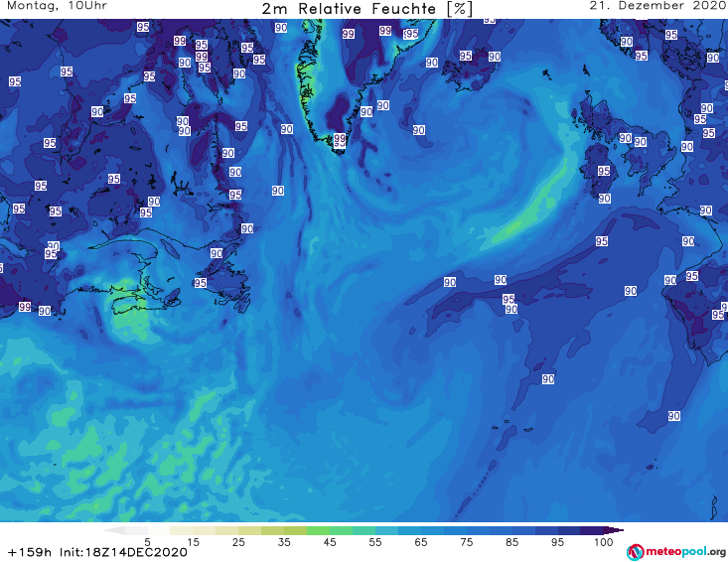Pick the bright green swatch left of 45
The height and width of the screenshot is (562, 728).
(x=318, y=530)
